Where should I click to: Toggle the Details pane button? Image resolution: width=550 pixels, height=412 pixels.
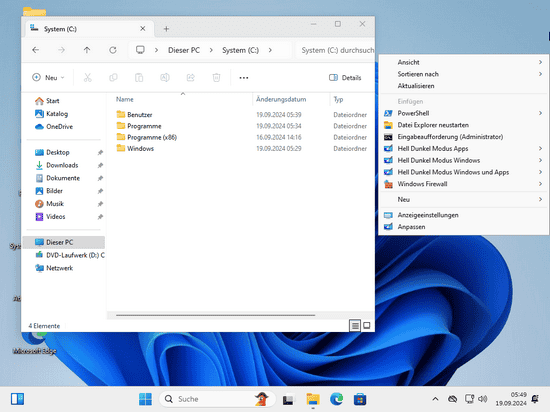point(345,77)
